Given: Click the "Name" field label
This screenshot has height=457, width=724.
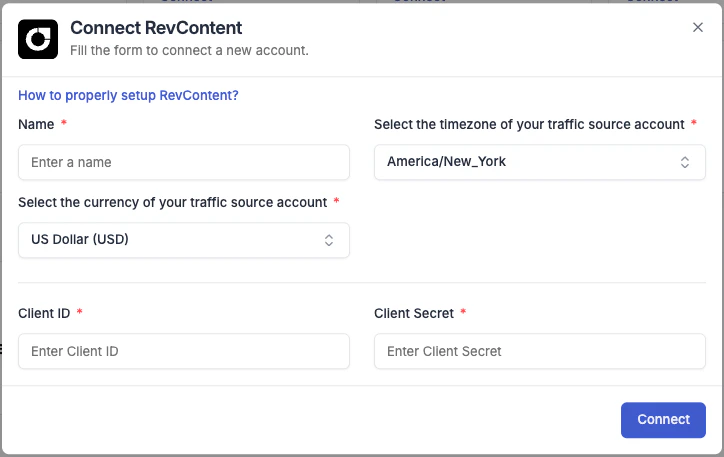Looking at the screenshot, I should [36, 124].
